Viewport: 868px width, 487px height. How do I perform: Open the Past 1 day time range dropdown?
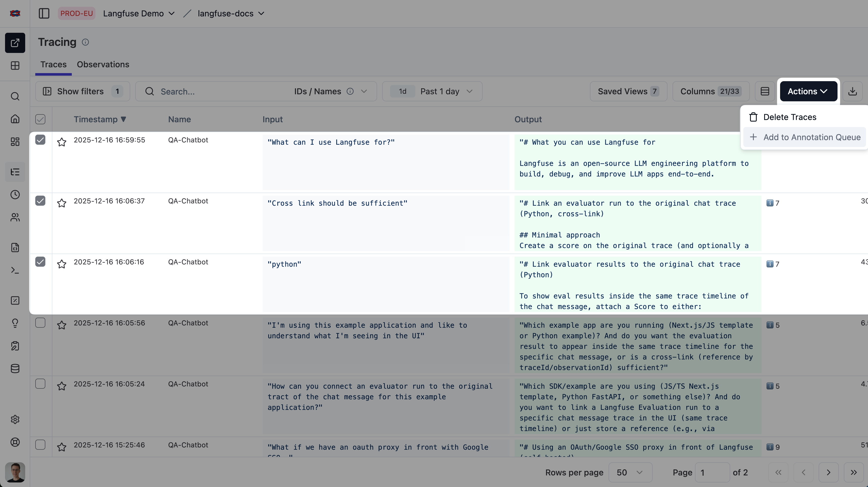point(445,91)
